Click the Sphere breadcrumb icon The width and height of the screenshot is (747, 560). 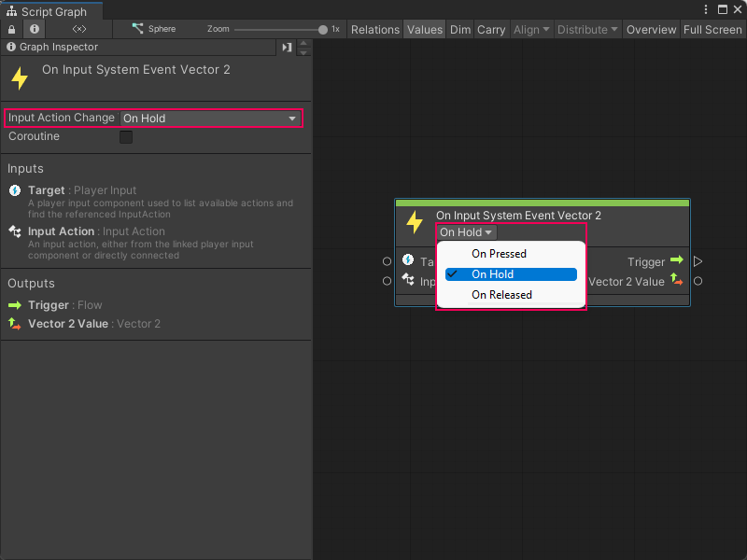(x=138, y=29)
